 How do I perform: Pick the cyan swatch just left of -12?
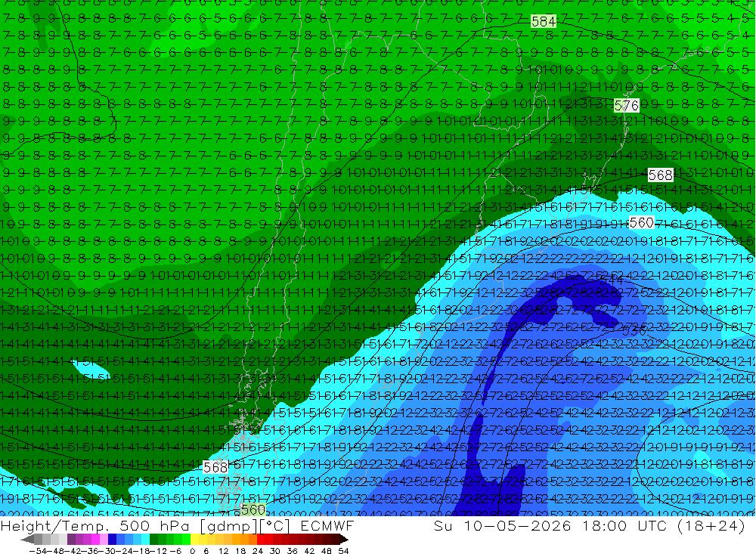click(x=145, y=539)
